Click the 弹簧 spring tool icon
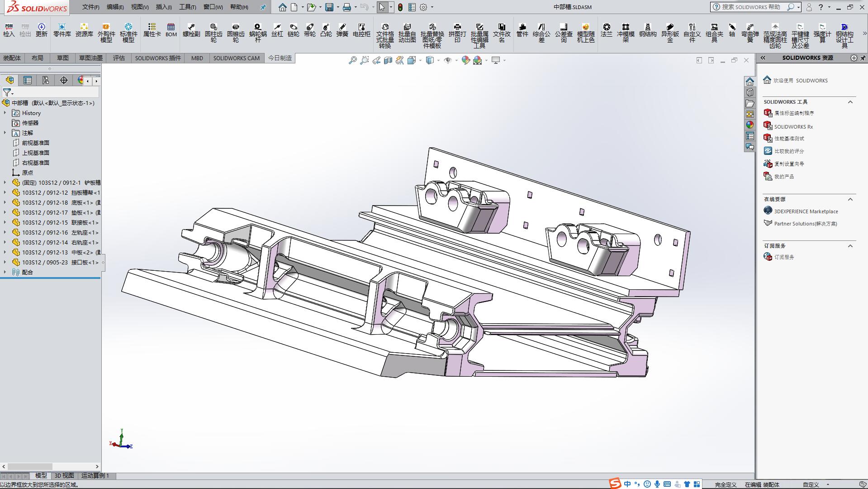The height and width of the screenshot is (489, 868). (x=342, y=30)
